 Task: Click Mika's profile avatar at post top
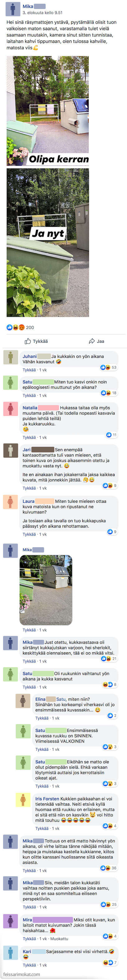click(12, 9)
